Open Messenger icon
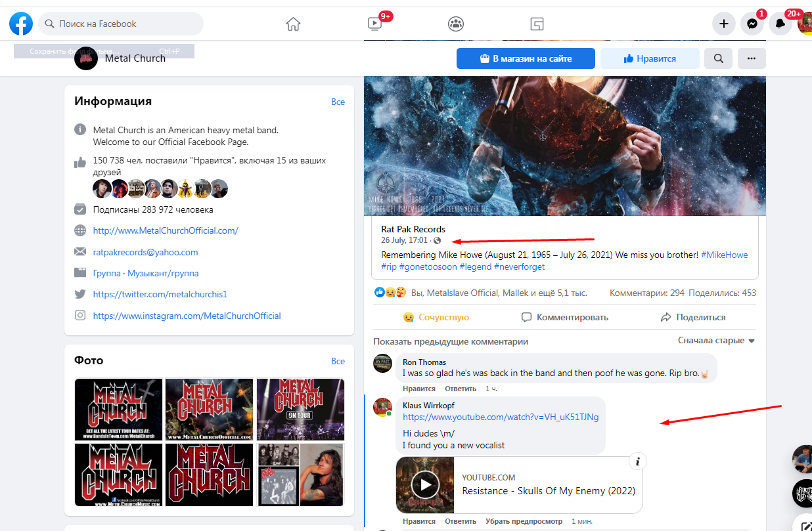Image resolution: width=812 pixels, height=531 pixels. (x=752, y=24)
